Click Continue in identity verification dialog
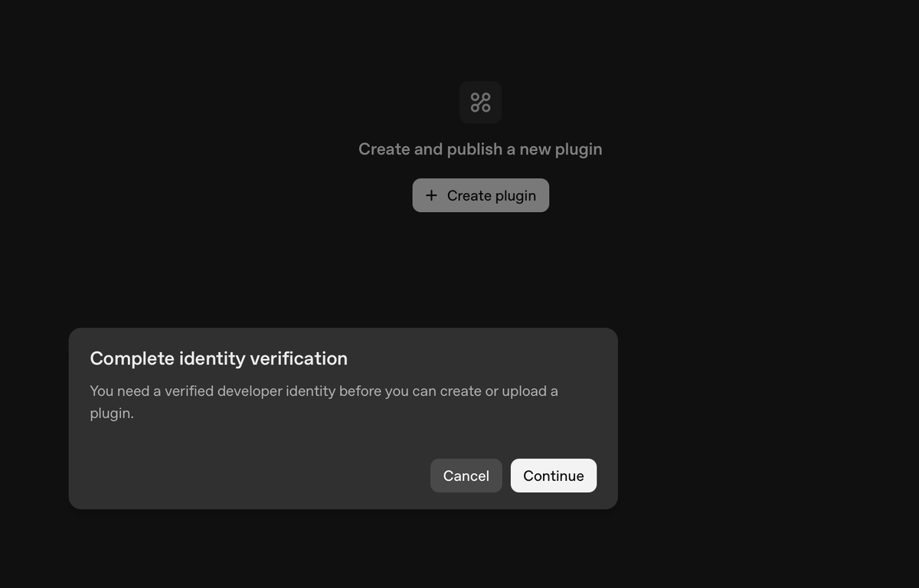 click(553, 475)
